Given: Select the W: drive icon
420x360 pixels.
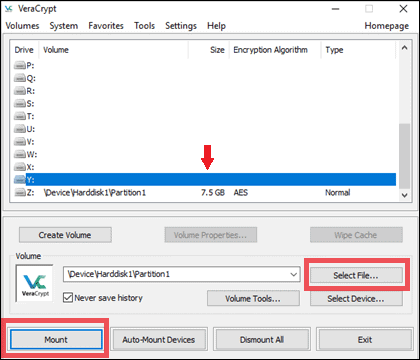Looking at the screenshot, I should point(20,154).
